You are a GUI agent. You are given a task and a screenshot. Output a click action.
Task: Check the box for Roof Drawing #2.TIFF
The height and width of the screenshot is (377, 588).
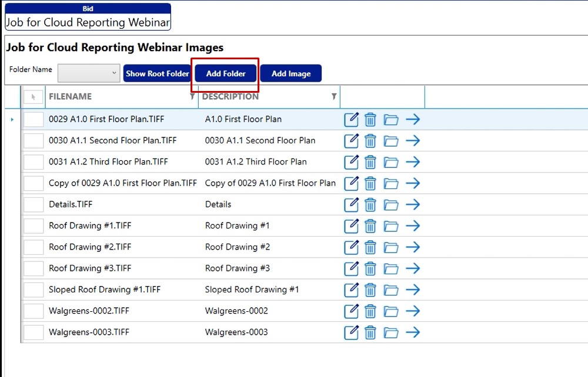tap(34, 247)
